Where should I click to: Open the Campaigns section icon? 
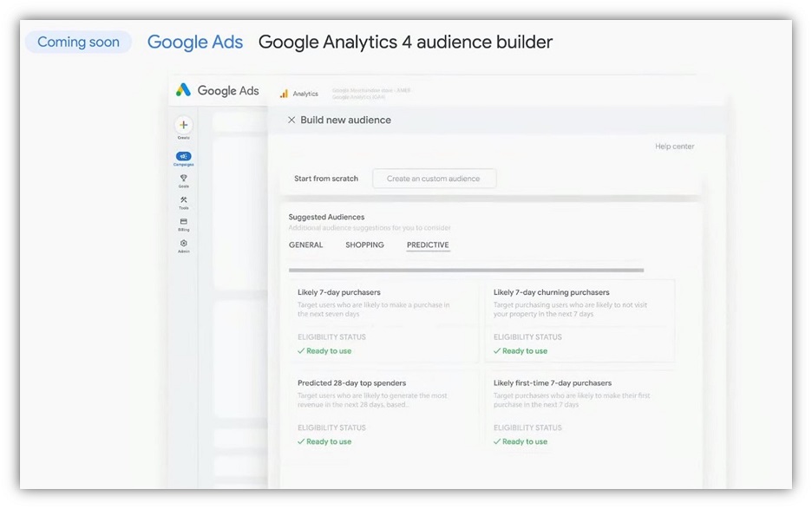coord(183,156)
